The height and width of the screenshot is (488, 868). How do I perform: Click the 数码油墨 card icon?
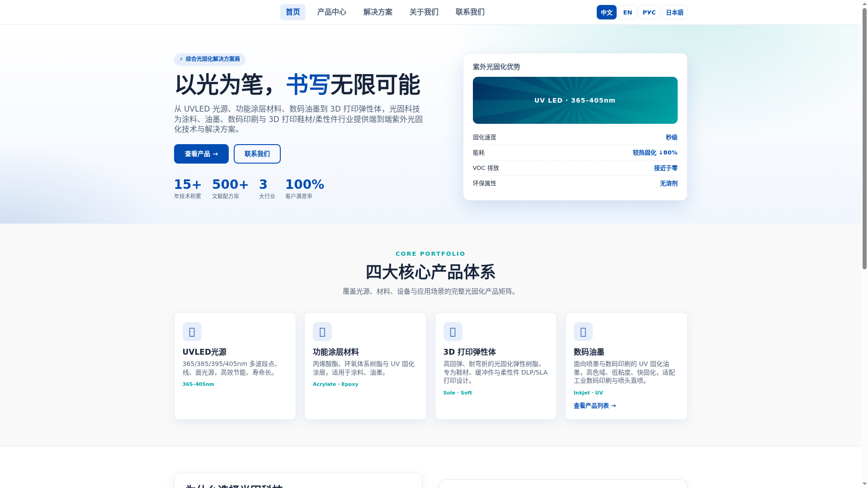click(583, 332)
